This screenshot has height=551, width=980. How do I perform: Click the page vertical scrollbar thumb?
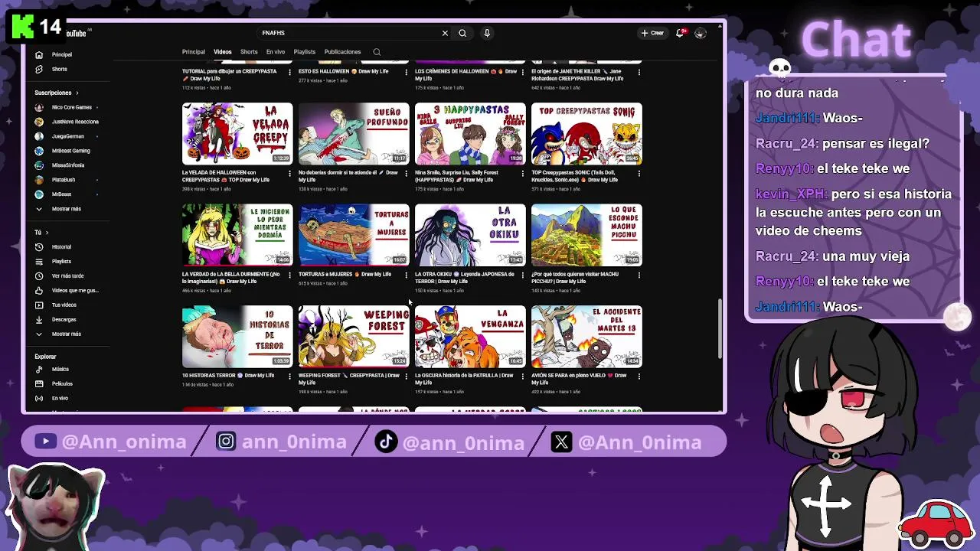(x=719, y=329)
